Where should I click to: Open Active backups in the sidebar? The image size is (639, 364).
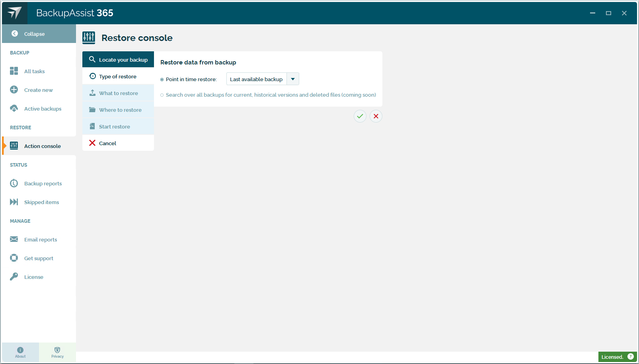click(39, 109)
